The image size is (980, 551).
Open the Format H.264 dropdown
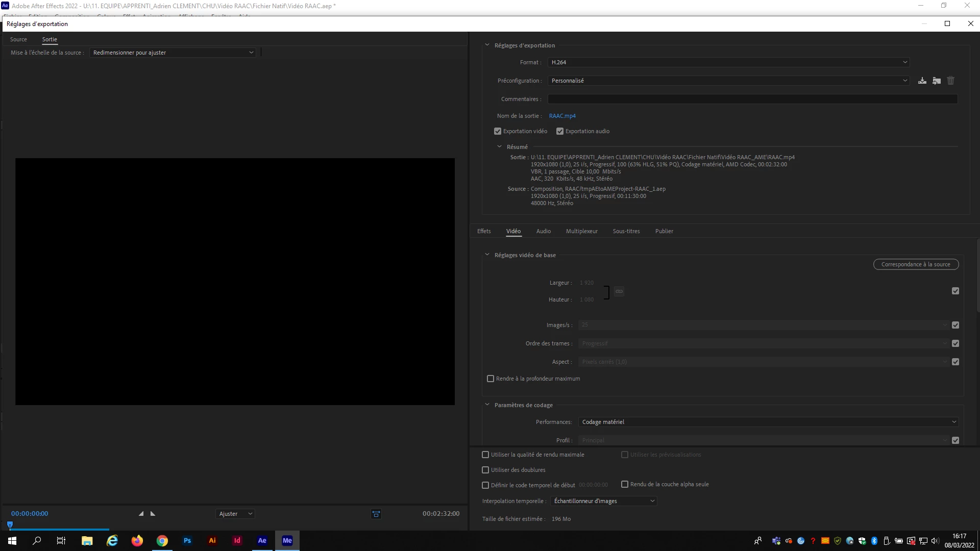[728, 62]
